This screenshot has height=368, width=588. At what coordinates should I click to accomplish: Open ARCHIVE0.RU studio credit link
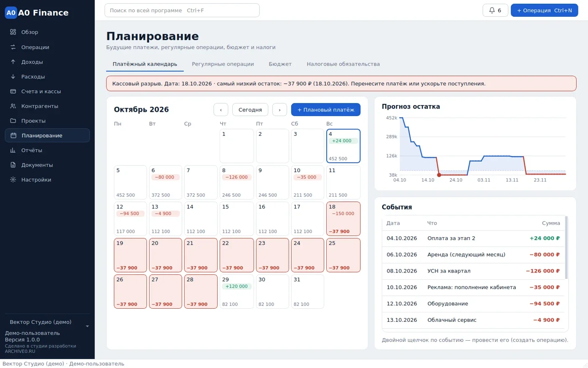(20, 351)
